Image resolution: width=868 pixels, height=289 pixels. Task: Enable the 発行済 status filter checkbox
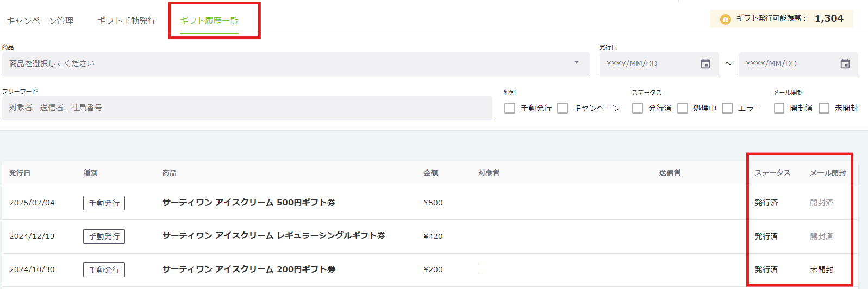coord(638,108)
